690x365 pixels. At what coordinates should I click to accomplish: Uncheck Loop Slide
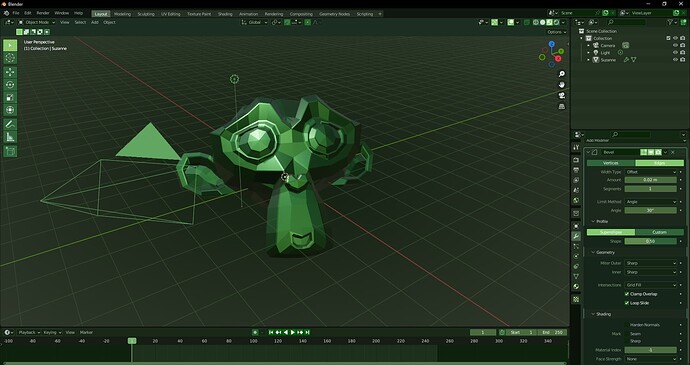(x=627, y=303)
